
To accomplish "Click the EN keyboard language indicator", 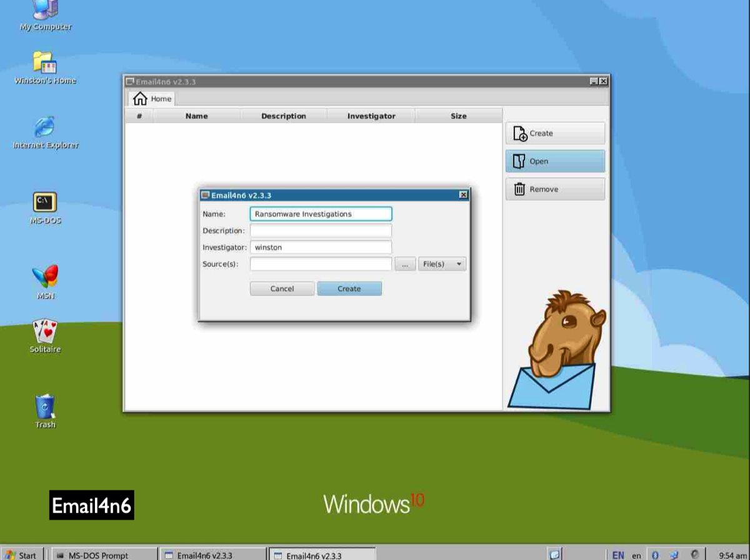I will pos(617,554).
